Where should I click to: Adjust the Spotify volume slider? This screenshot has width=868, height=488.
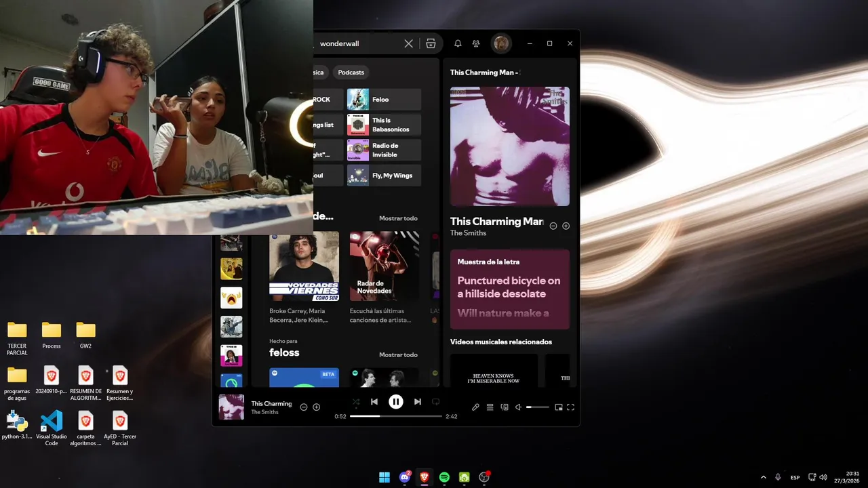pyautogui.click(x=538, y=407)
